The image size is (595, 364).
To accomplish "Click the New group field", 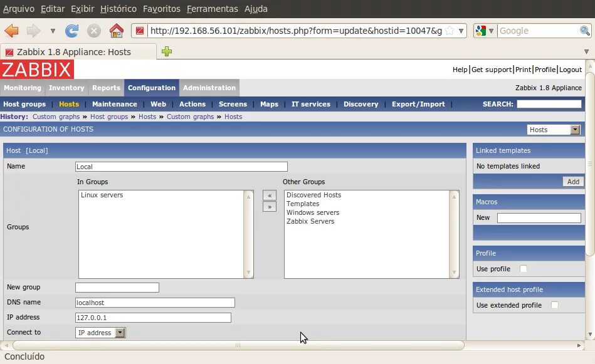I will pos(117,288).
